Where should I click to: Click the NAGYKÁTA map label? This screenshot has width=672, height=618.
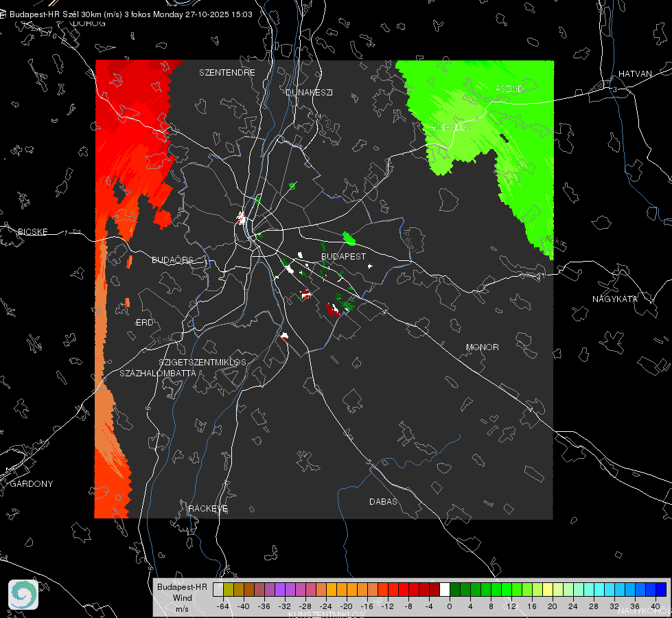pos(614,299)
